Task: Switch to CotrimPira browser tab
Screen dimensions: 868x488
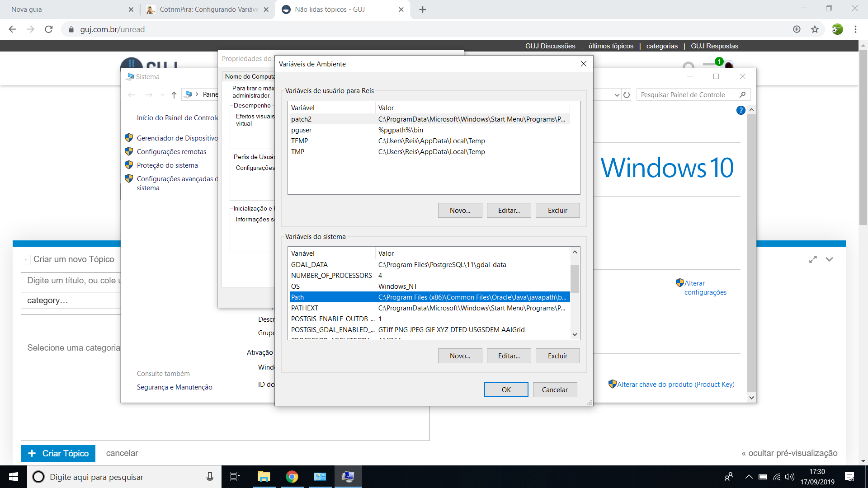Action: 208,9
